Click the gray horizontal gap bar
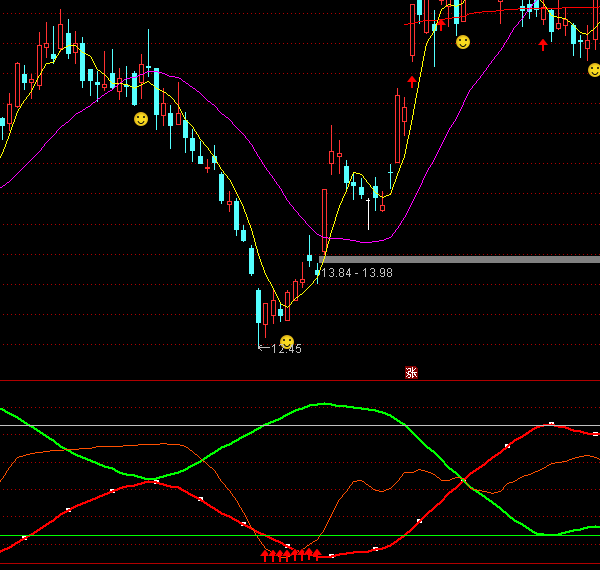 click(x=460, y=259)
